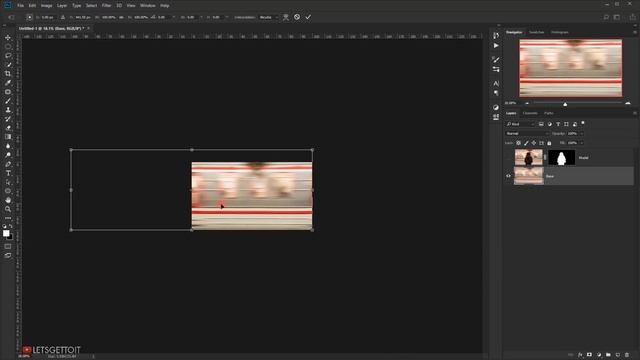Image resolution: width=640 pixels, height=360 pixels.
Task: Click the Navigator zoom-in mountain icon
Action: click(x=628, y=103)
